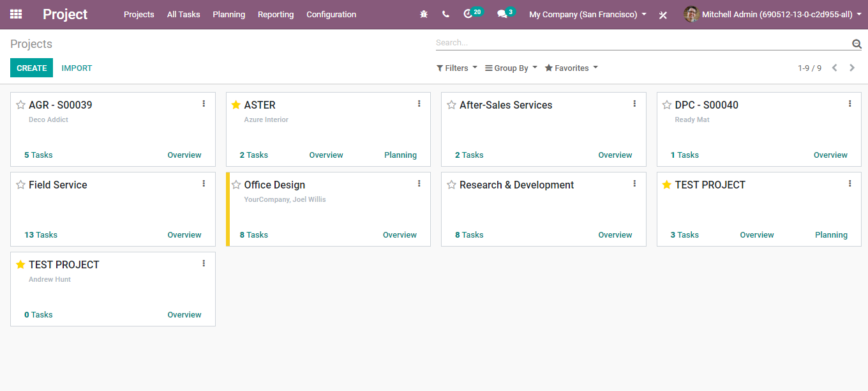Click 'YourCompany, Joel Willis' text

click(x=285, y=199)
